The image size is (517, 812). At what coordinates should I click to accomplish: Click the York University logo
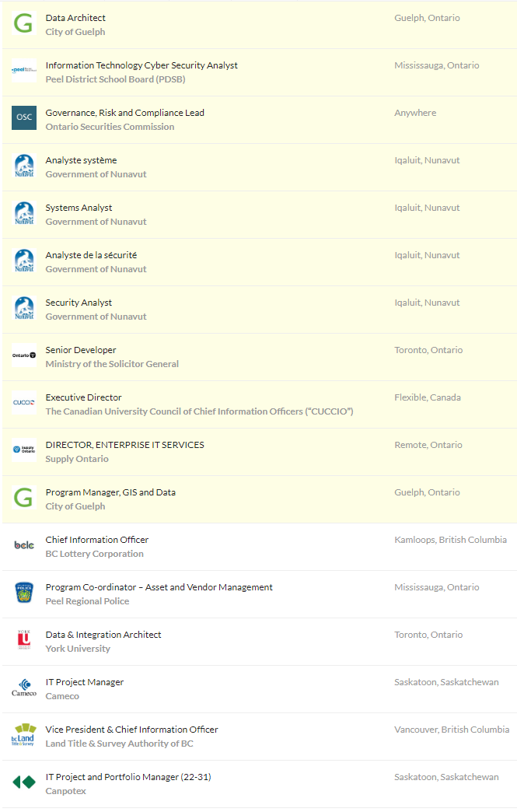[24, 641]
